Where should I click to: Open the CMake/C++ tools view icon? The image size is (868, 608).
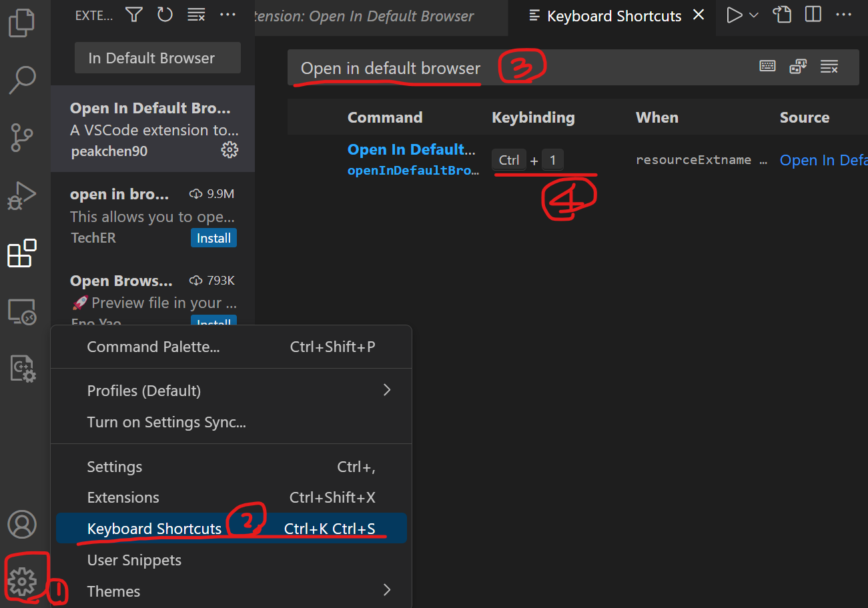23,369
